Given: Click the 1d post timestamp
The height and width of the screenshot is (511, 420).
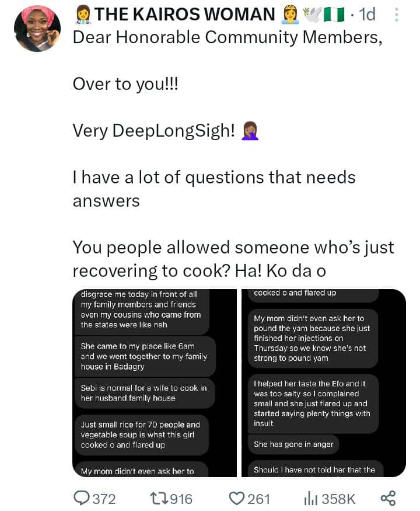Looking at the screenshot, I should pos(367,15).
